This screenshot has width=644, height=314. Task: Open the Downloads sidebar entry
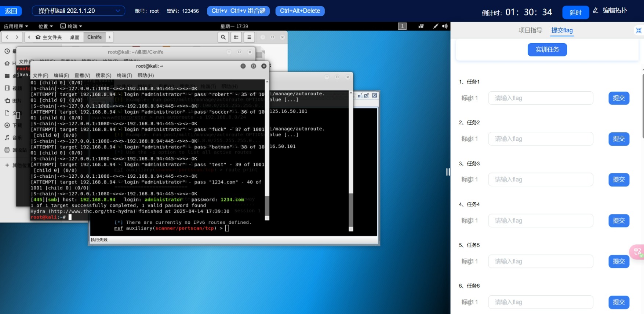point(7,125)
